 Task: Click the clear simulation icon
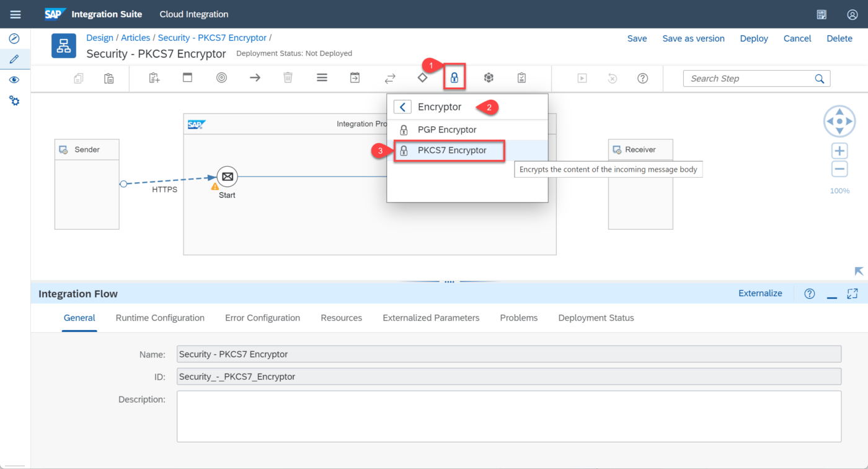(613, 78)
